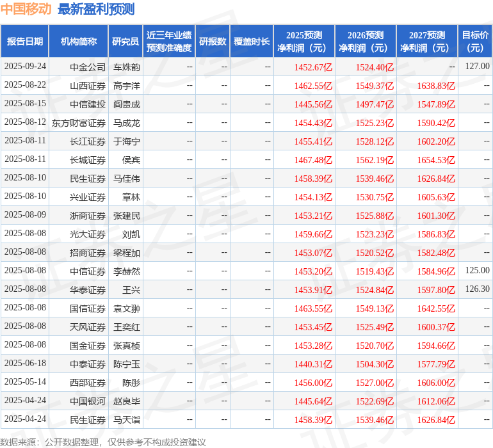Image resolution: width=493 pixels, height=448 pixels.
Task: Open the 东方财富证券 institution entry
Action: coord(79,122)
